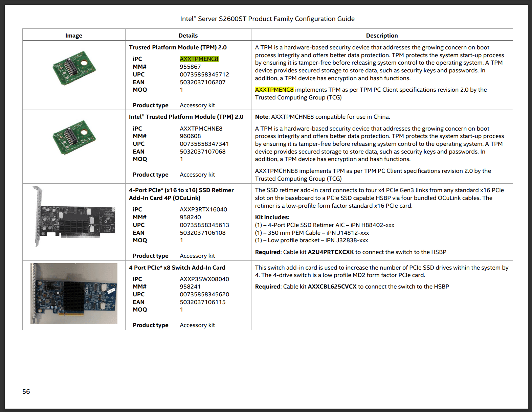Image resolution: width=532 pixels, height=412 pixels.
Task: Click 'Product type' label in the first TPM row
Action: click(151, 105)
